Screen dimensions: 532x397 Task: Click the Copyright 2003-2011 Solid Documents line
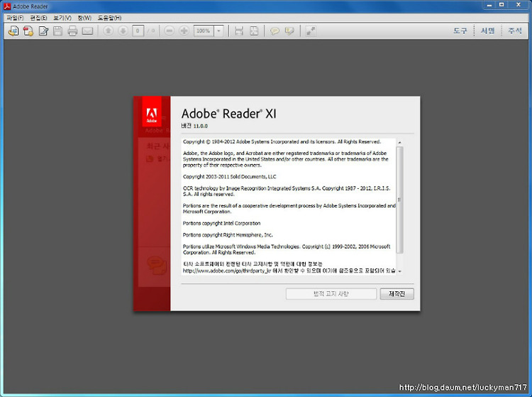(230, 177)
